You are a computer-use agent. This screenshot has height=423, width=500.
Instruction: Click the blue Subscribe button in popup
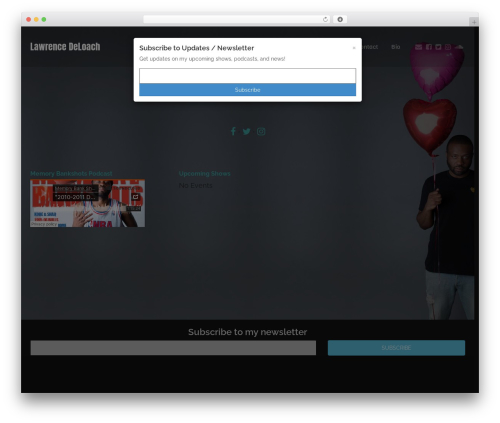coord(247,90)
